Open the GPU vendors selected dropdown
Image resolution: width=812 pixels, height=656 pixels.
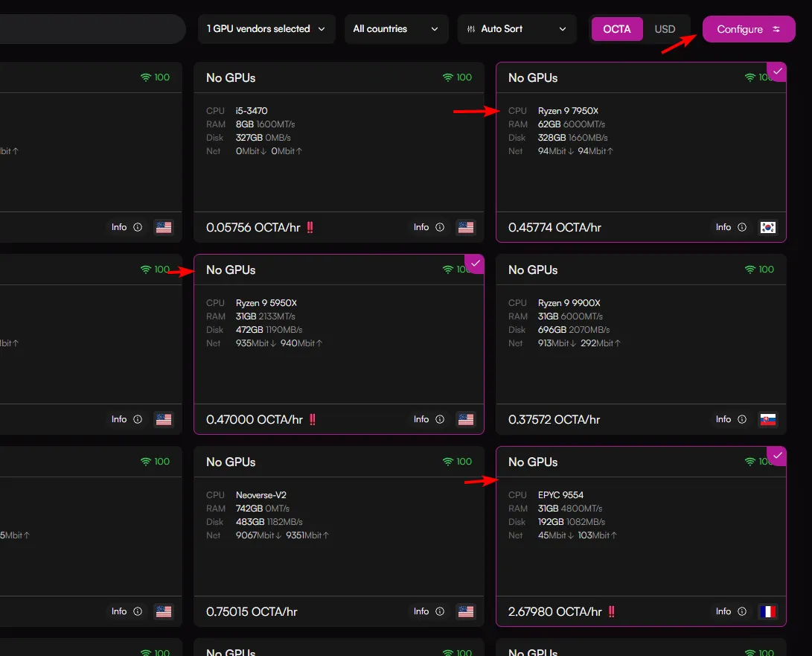(266, 29)
